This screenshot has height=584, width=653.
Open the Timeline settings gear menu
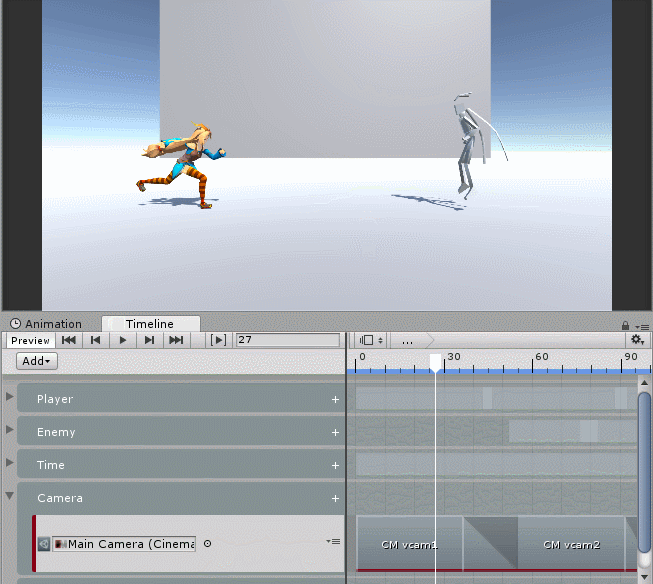pos(637,340)
